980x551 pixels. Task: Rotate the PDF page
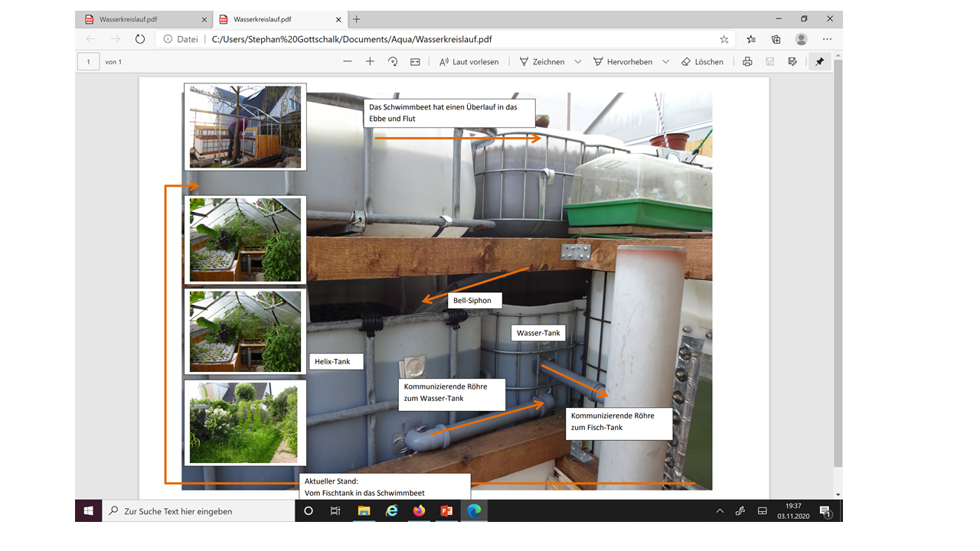click(x=393, y=62)
